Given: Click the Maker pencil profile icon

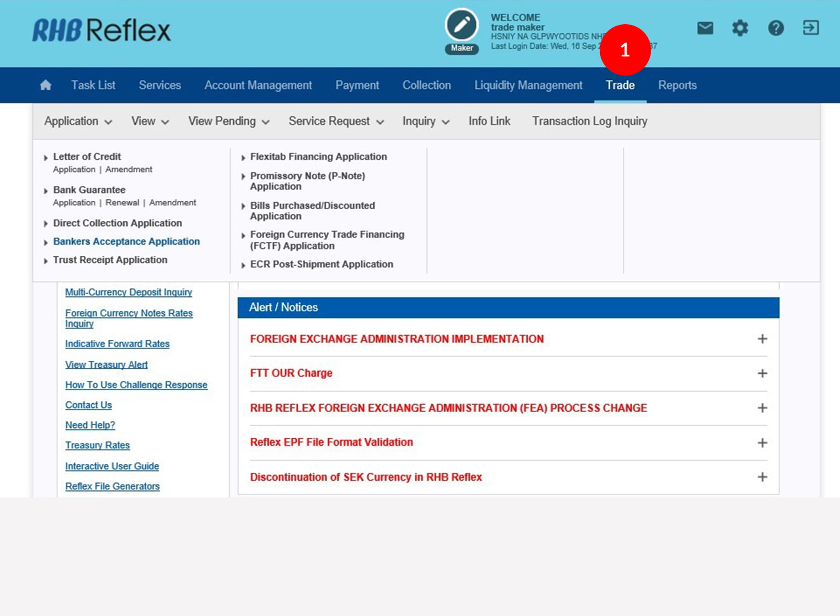Looking at the screenshot, I should coord(462,26).
